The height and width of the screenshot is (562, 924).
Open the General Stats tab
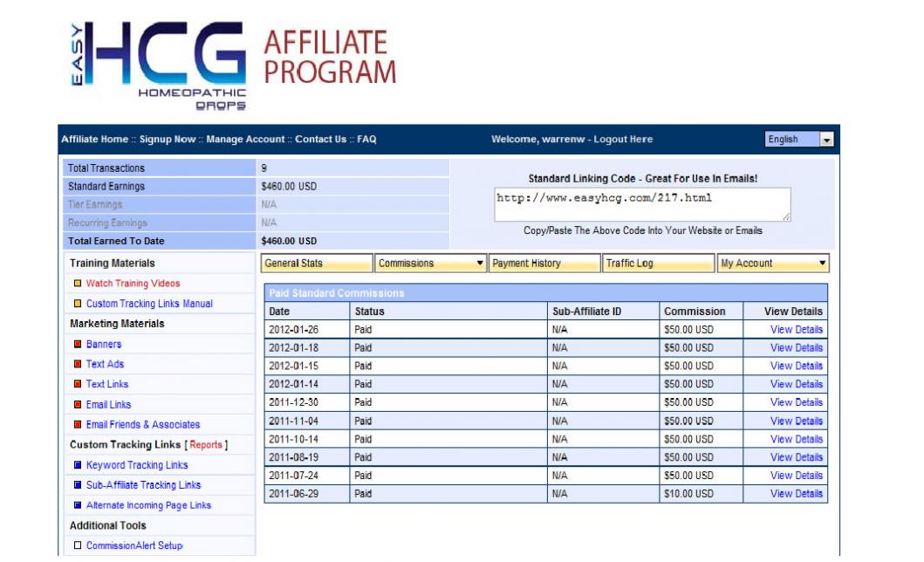317,264
